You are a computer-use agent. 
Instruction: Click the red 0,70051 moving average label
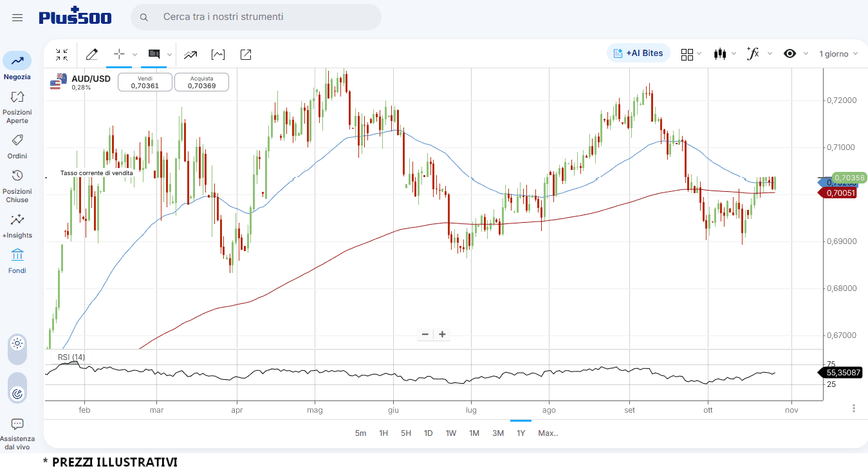837,193
